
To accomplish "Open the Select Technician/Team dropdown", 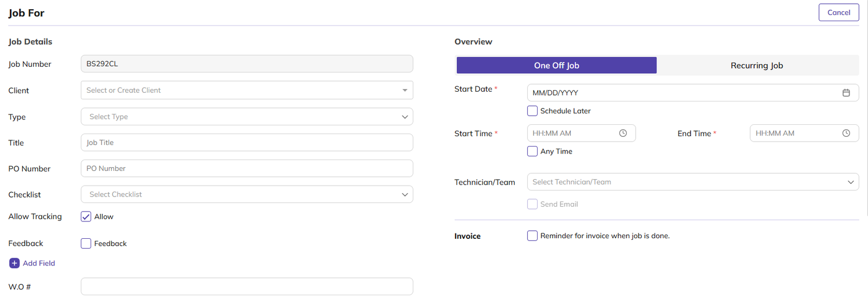I will (692, 182).
